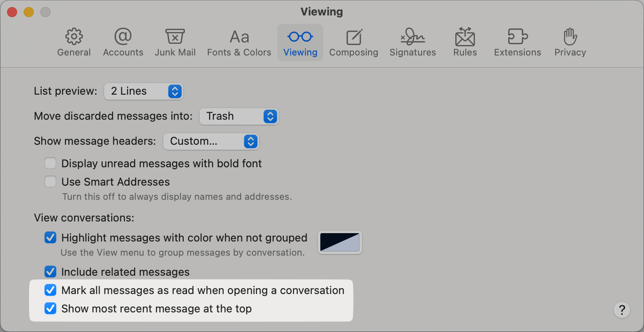Enable Display unread messages with bold font

pos(50,163)
